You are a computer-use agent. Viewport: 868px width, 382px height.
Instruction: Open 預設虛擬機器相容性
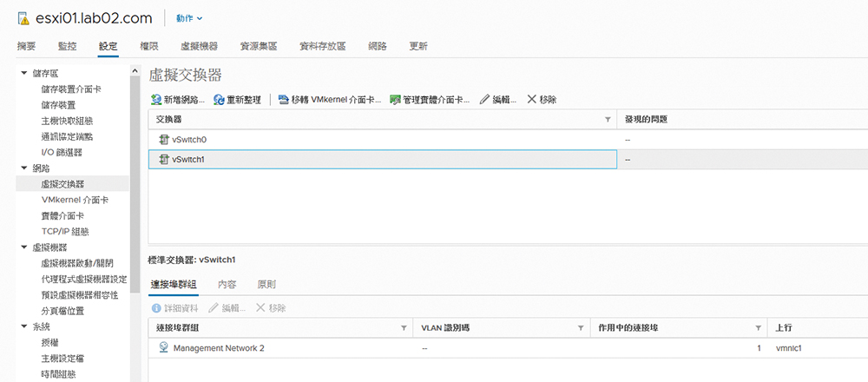pyautogui.click(x=79, y=295)
